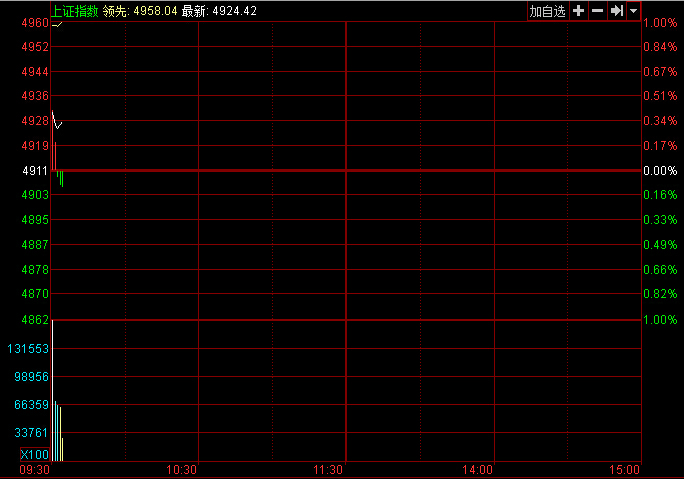Click the 14:00 time axis marker
Viewport: 684px width, 479px height.
[x=478, y=469]
